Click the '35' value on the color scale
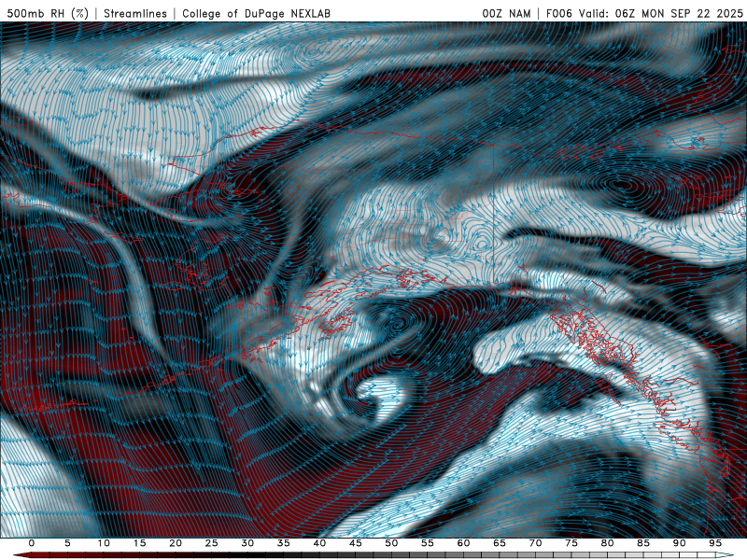Image resolution: width=747 pixels, height=560 pixels. (x=284, y=543)
